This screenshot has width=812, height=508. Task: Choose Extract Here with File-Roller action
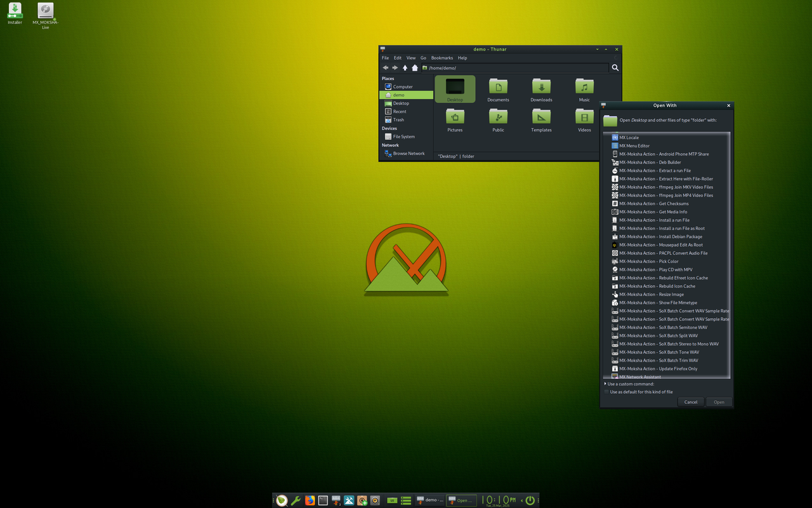pyautogui.click(x=667, y=178)
